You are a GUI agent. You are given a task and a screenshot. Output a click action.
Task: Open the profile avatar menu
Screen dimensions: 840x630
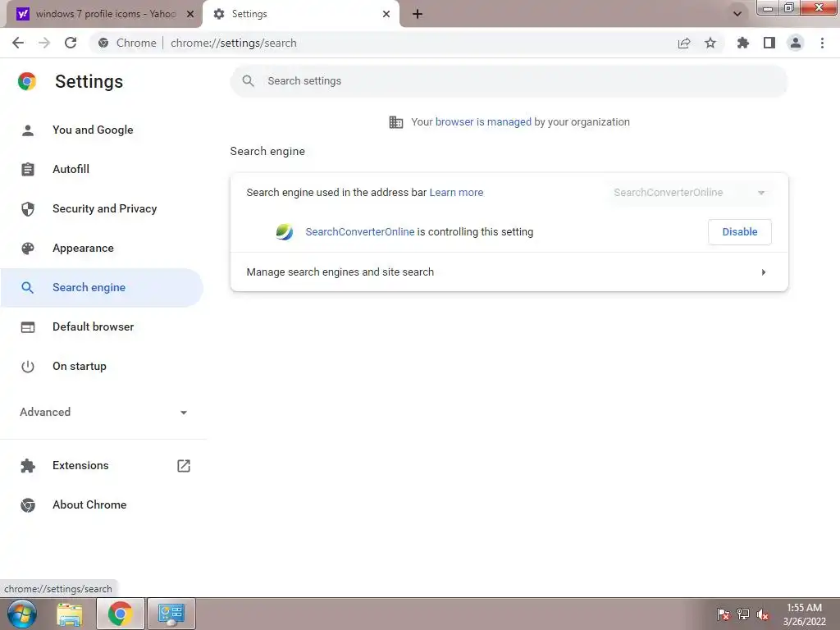point(796,43)
